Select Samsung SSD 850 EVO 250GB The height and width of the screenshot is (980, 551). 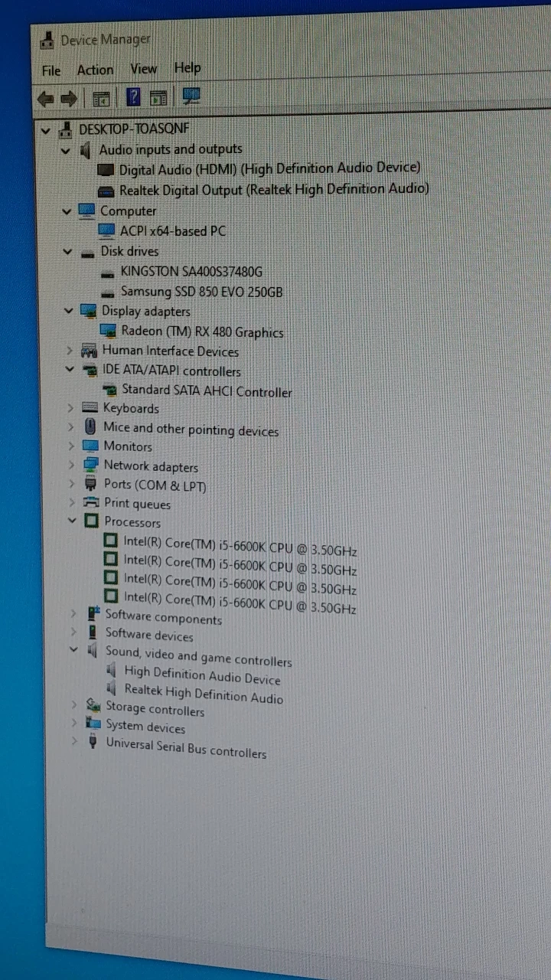(x=201, y=292)
